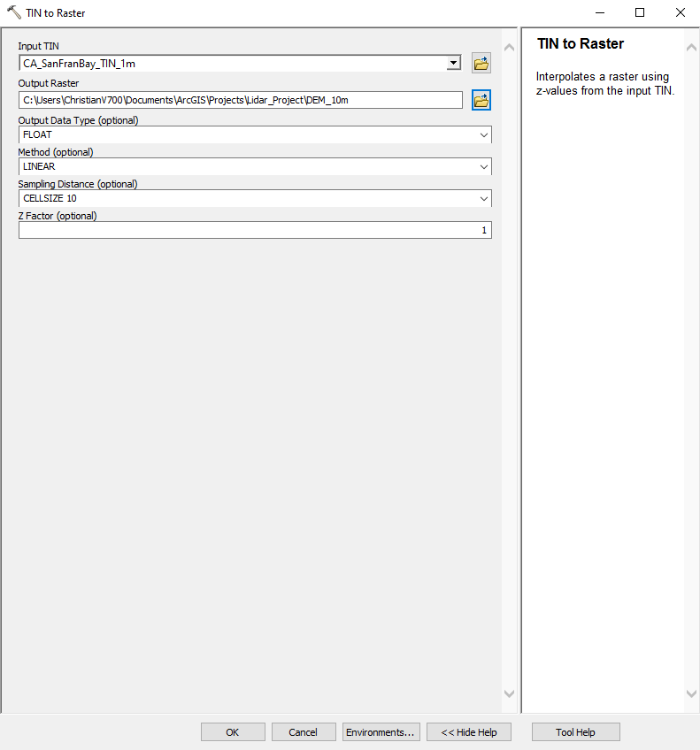Click the Input TIN browse folder icon

coord(481,63)
